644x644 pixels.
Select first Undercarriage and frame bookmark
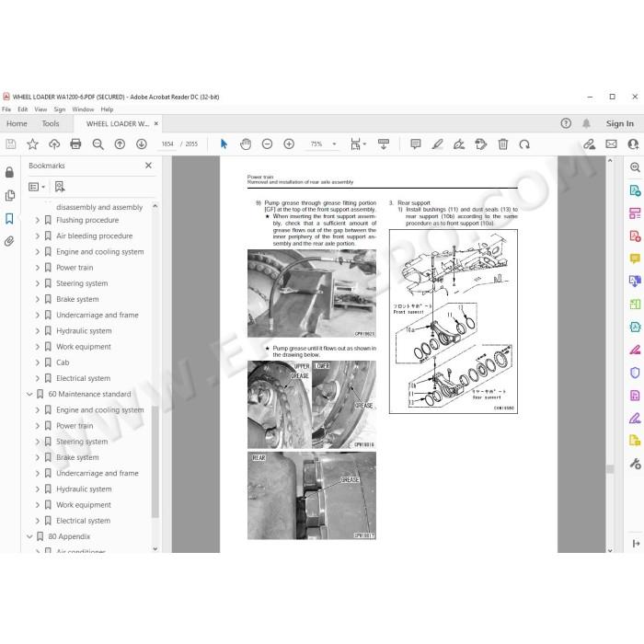coord(98,315)
